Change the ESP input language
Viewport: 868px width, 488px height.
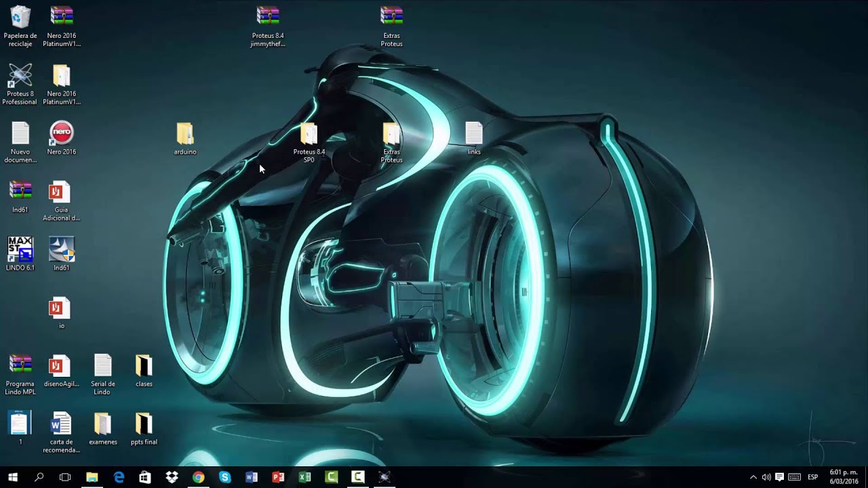tap(812, 477)
